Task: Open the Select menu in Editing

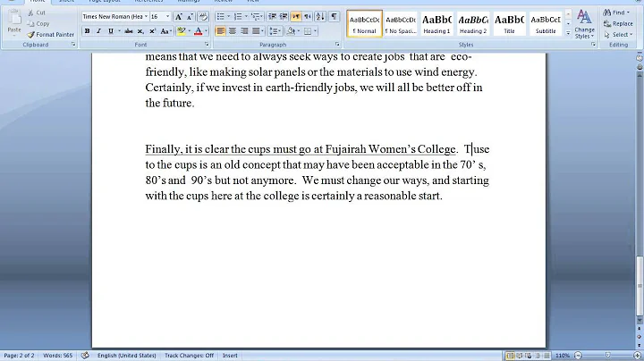Action: point(618,35)
